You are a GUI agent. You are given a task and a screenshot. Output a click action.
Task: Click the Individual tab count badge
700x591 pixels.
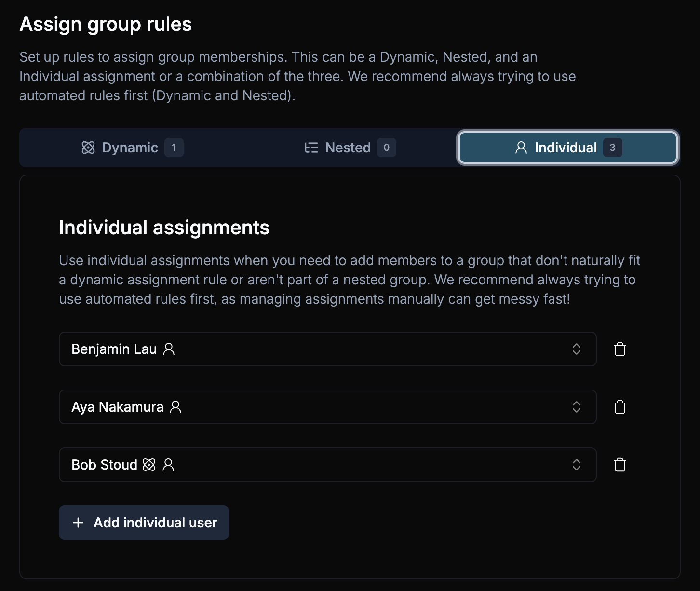(x=613, y=148)
